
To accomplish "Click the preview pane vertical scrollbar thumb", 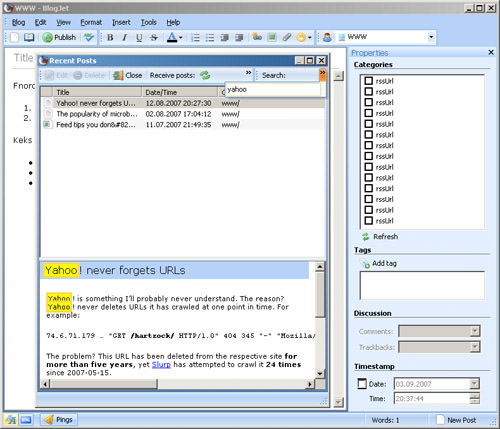I will pyautogui.click(x=320, y=294).
